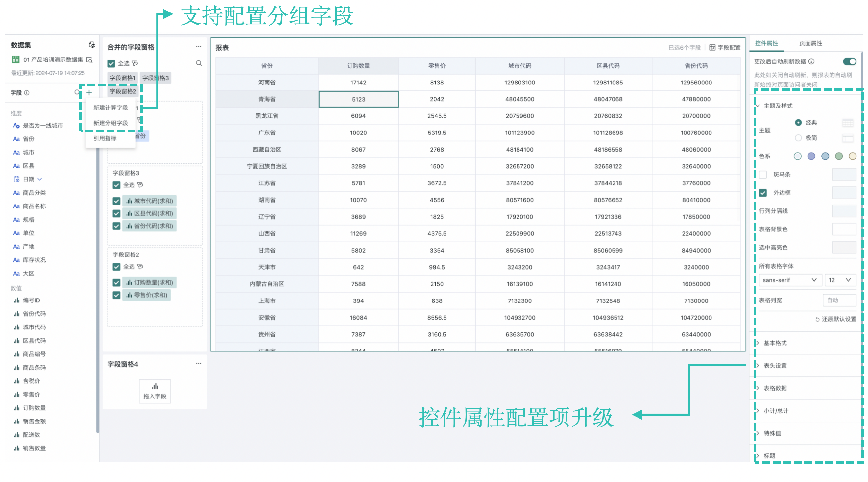Choose 新建分组字段 from the menu
Image resolution: width=868 pixels, height=482 pixels.
tap(110, 123)
